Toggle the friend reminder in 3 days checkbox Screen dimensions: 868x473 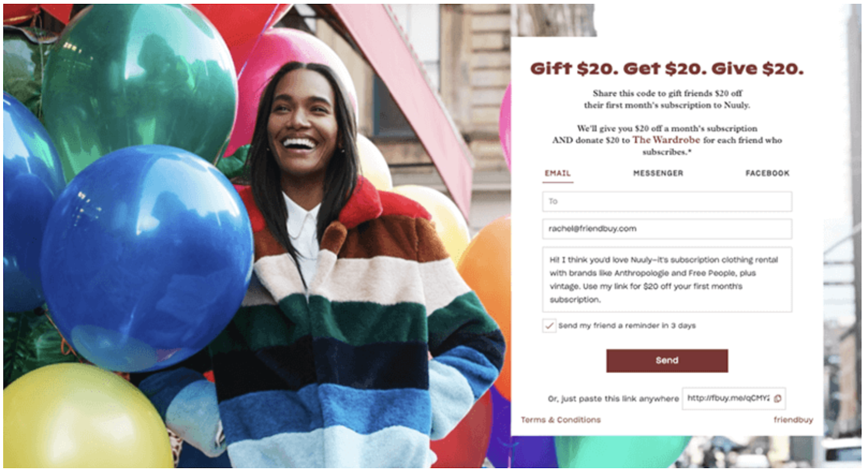tap(549, 326)
